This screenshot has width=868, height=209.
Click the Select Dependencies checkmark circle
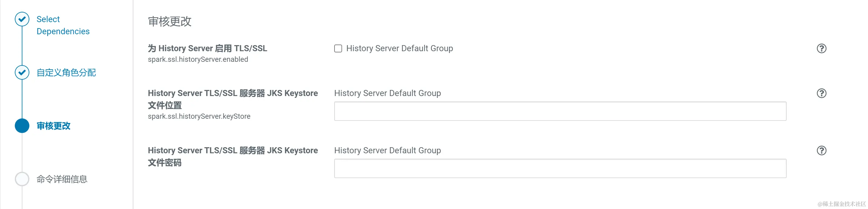[x=22, y=19]
